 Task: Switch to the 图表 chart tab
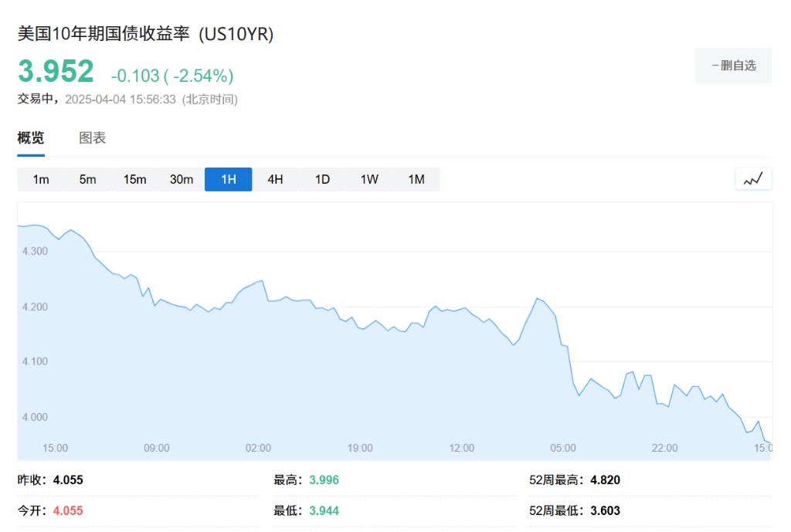click(93, 137)
